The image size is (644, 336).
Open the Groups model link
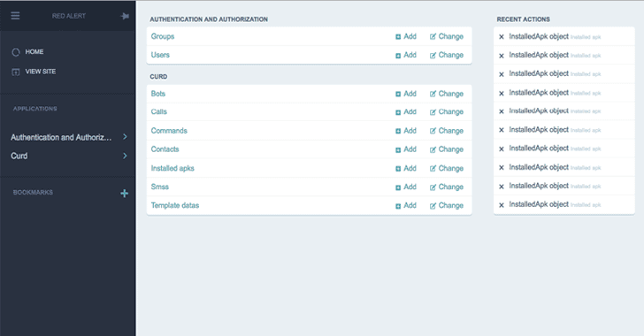pos(163,36)
